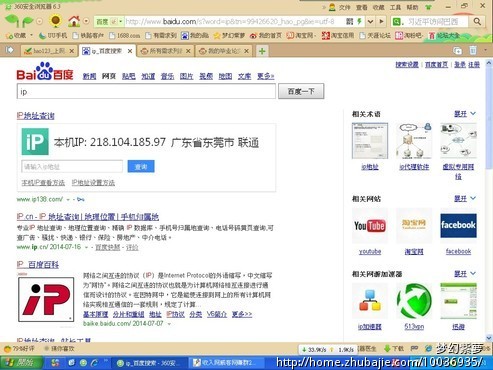Viewport: 493px width, 370px height.
Task: Open the 文件 menu
Action: pyautogui.click(x=344, y=7)
